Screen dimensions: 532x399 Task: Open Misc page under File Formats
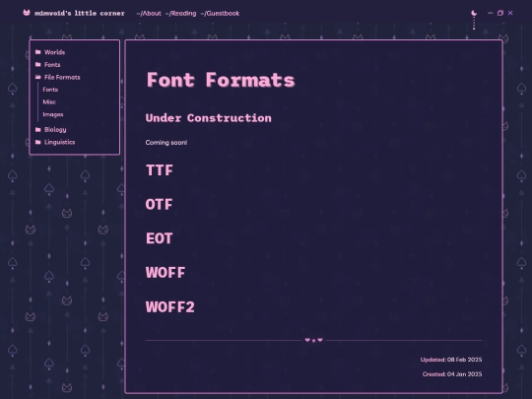click(49, 102)
